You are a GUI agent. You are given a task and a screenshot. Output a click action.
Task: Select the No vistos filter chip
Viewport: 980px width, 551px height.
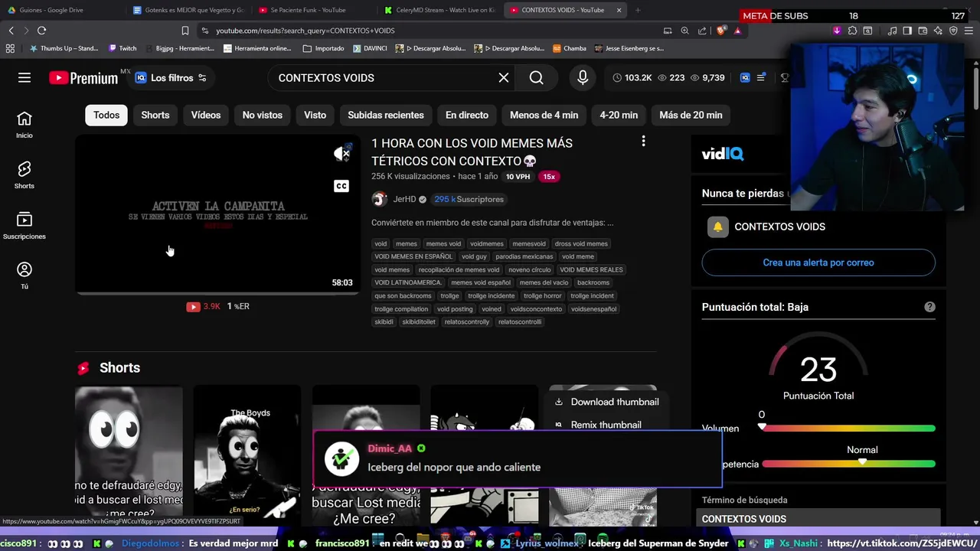[x=263, y=115]
